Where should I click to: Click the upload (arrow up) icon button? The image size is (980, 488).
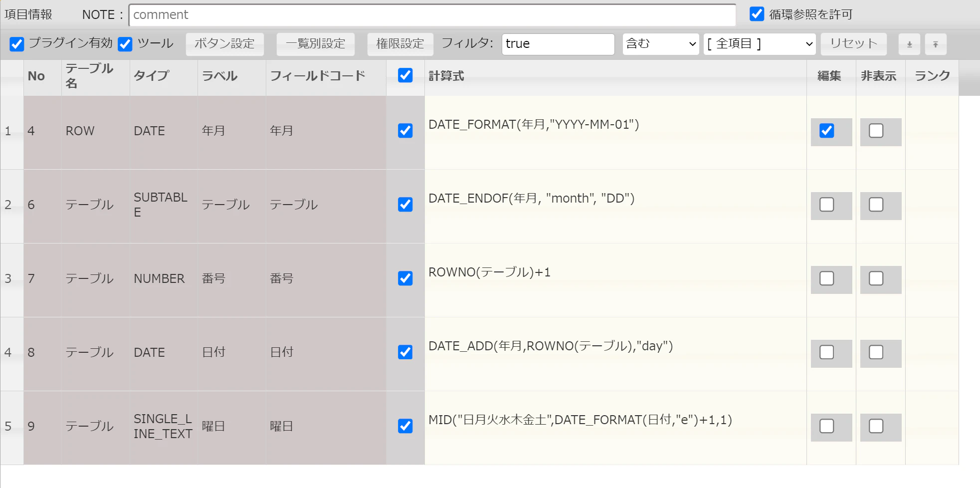coord(936,44)
